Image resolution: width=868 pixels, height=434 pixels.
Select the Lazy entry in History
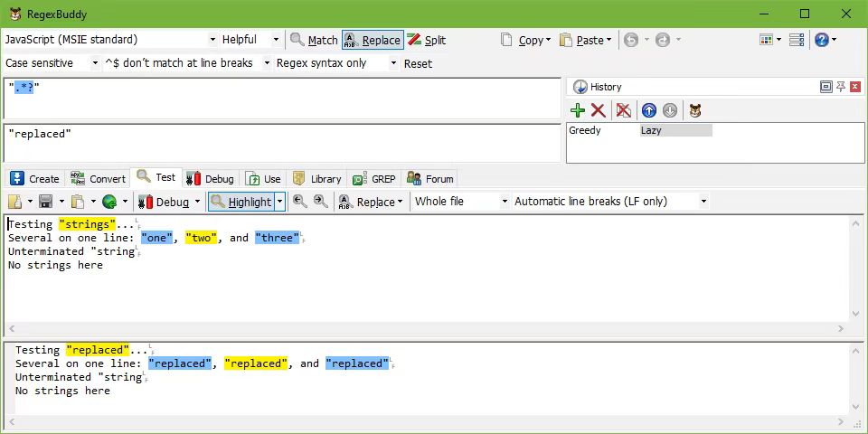pos(675,130)
